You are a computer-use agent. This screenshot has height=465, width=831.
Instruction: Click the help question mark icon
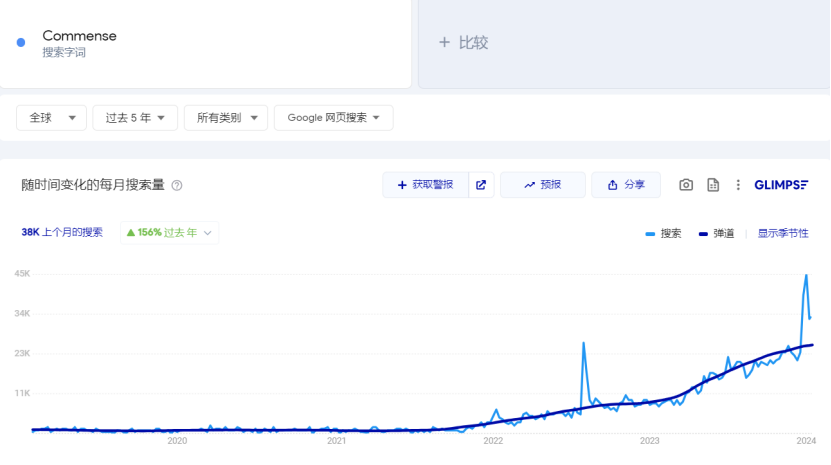click(177, 186)
